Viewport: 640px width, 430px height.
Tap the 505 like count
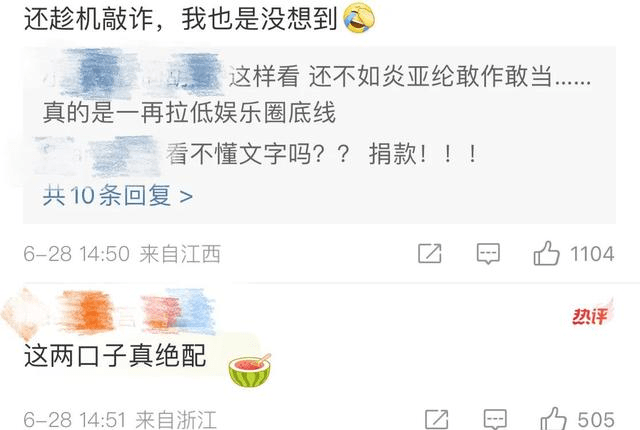[x=596, y=420]
